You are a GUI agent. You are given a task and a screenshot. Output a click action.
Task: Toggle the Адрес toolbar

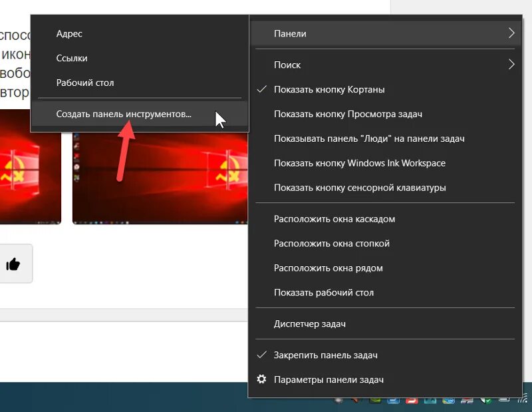(x=140, y=34)
